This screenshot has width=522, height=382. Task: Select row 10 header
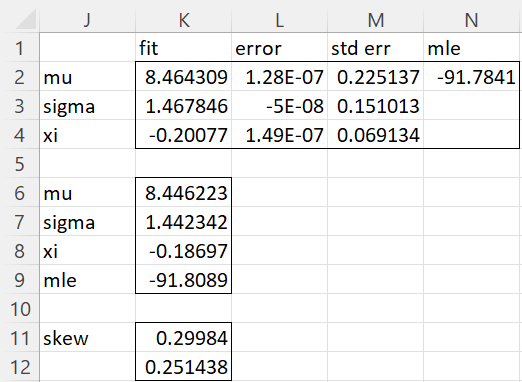tap(19, 308)
